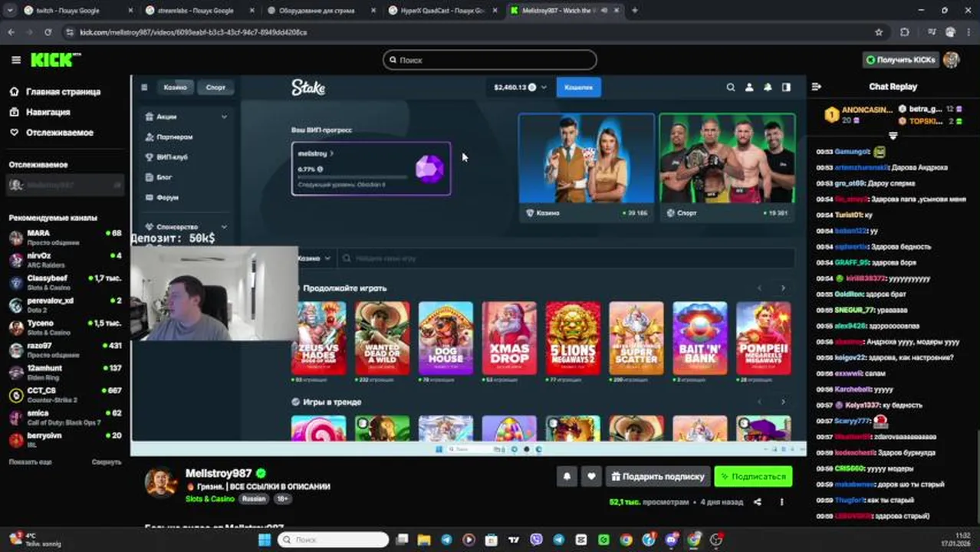Open the Kick hamburger menu
Screen dimensions: 980x552
[16, 60]
